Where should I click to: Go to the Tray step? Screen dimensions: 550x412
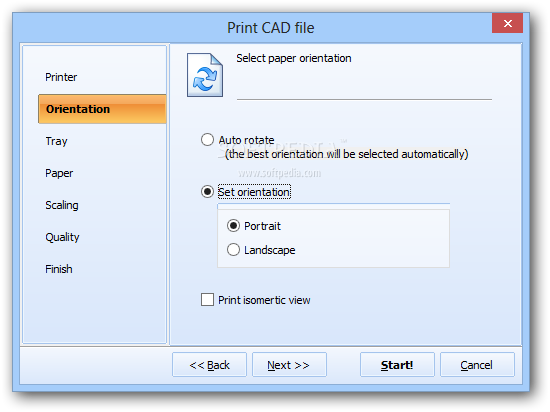[56, 141]
